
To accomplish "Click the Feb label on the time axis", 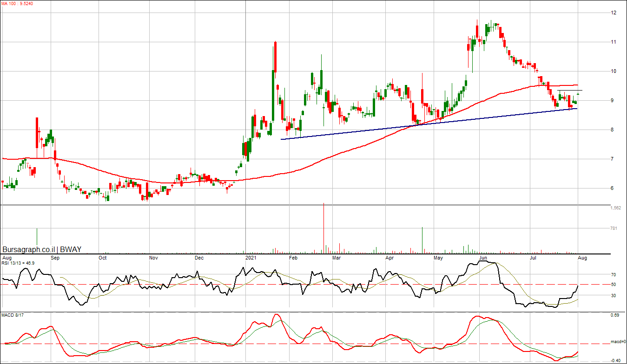I will tap(293, 257).
